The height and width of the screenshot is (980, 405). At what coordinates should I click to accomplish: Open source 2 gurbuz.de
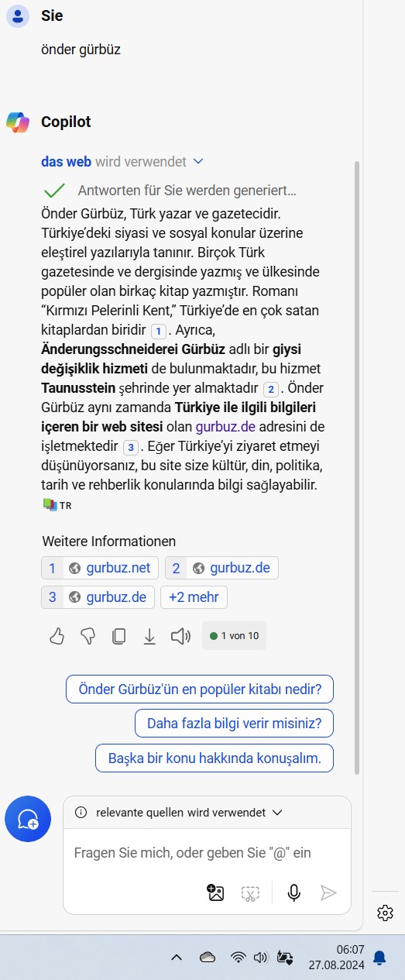click(221, 568)
